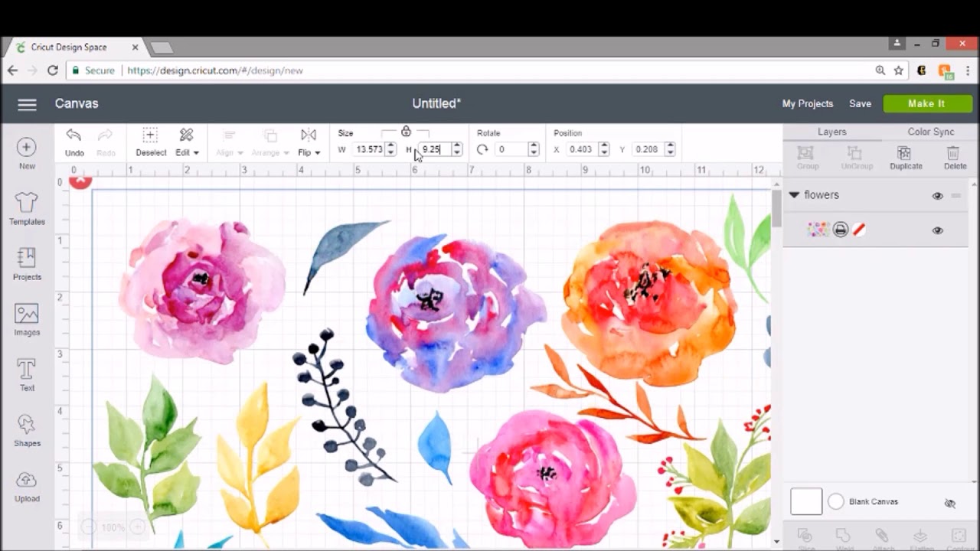Adjust the Rotate stepper arrows
Image resolution: width=980 pixels, height=551 pixels.
click(534, 149)
